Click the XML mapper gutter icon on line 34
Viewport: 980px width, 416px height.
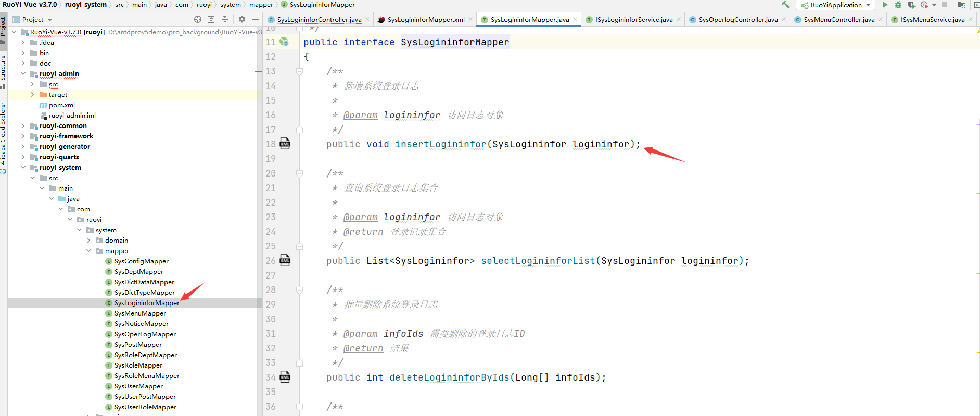pyautogui.click(x=285, y=377)
